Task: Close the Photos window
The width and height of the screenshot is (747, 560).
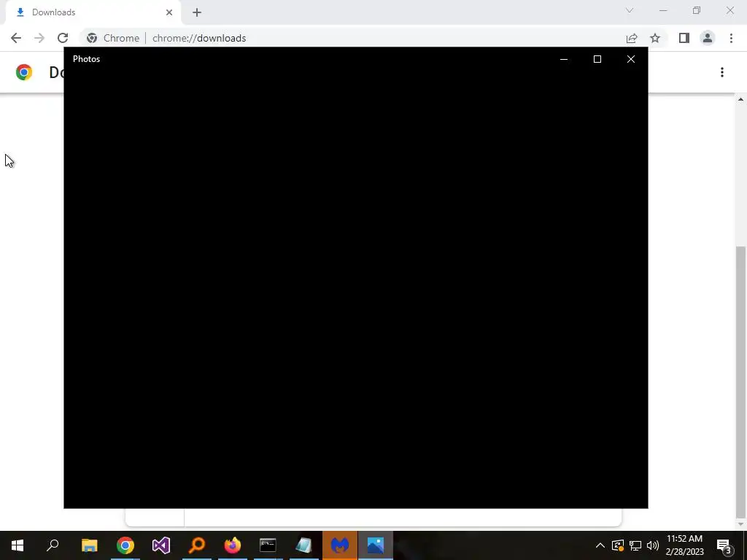Action: click(631, 59)
